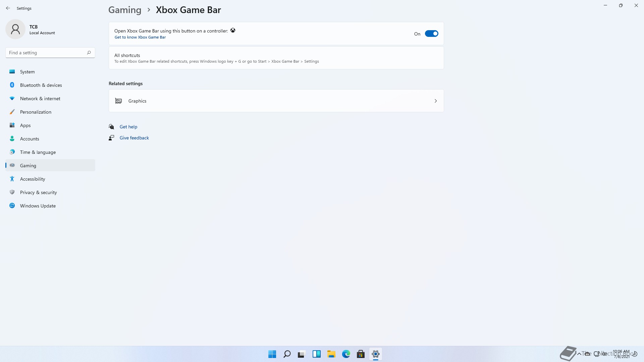Image resolution: width=644 pixels, height=362 pixels.
Task: Click the Accessibility figure icon
Action: (12, 179)
